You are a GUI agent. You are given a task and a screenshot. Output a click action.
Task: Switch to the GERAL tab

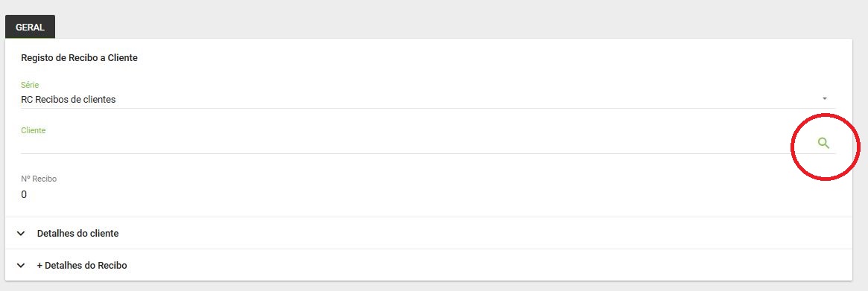30,27
